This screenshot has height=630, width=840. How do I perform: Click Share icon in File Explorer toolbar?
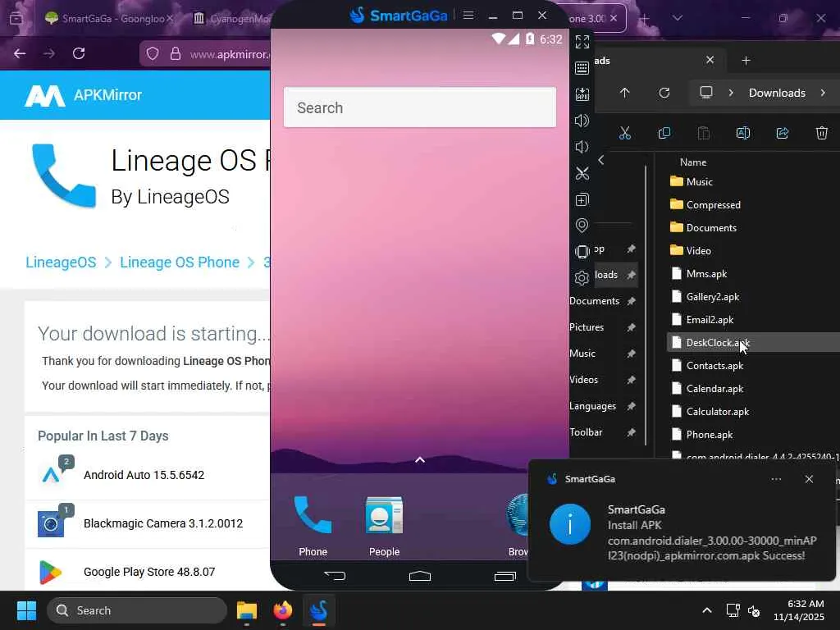(782, 133)
